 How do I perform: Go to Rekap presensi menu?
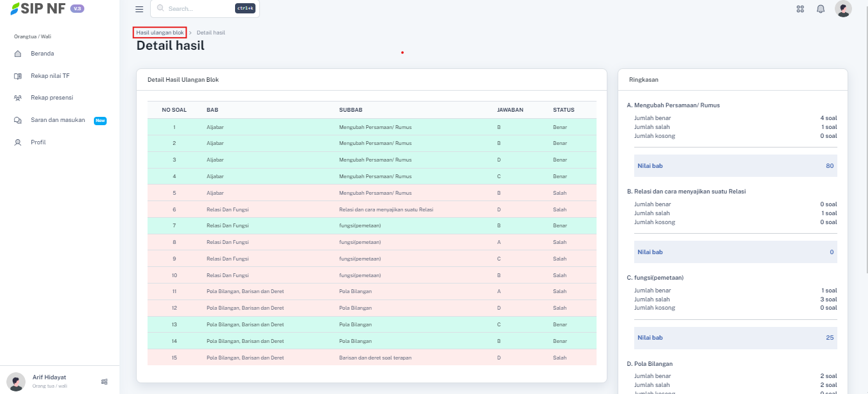coord(52,98)
